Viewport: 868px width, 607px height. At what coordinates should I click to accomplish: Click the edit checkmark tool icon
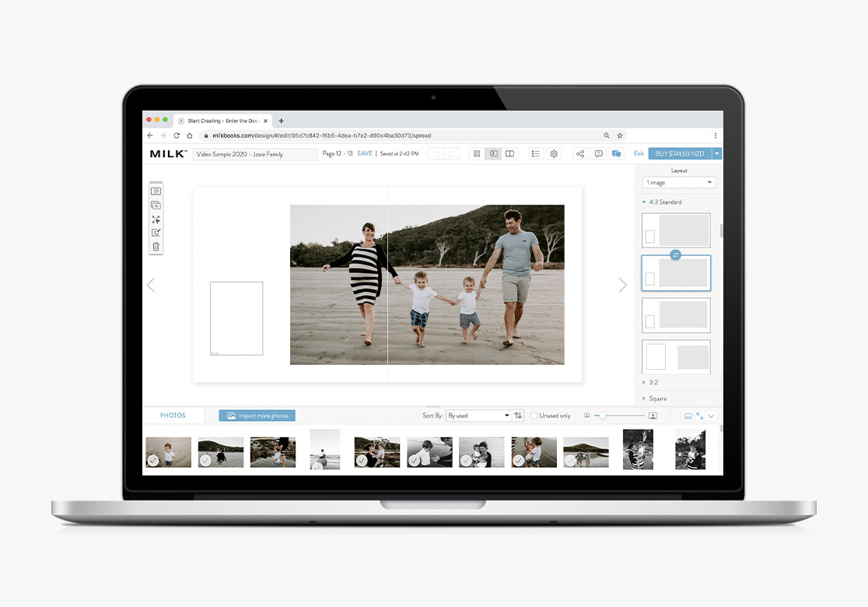coord(156,233)
